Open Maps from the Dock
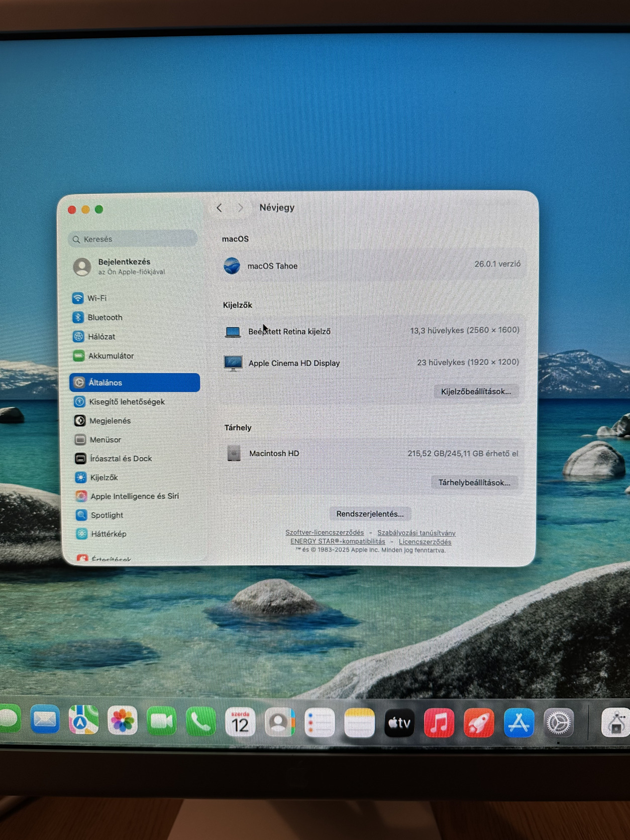630x840 pixels. [83, 720]
